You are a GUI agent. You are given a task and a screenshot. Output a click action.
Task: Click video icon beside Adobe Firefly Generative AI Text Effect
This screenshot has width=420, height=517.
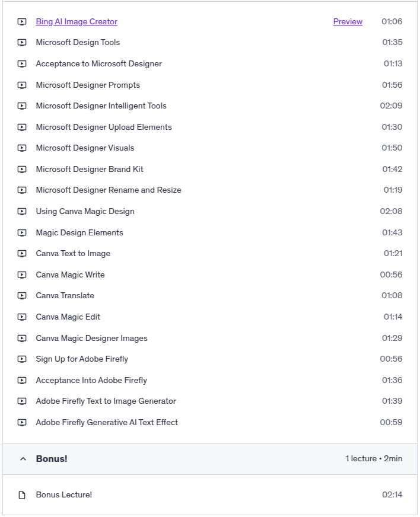click(22, 423)
